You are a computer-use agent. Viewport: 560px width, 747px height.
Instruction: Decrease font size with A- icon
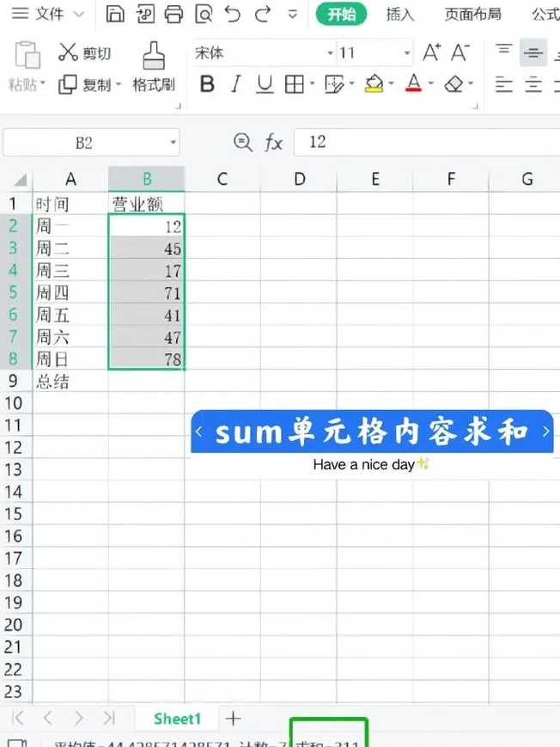pyautogui.click(x=460, y=52)
